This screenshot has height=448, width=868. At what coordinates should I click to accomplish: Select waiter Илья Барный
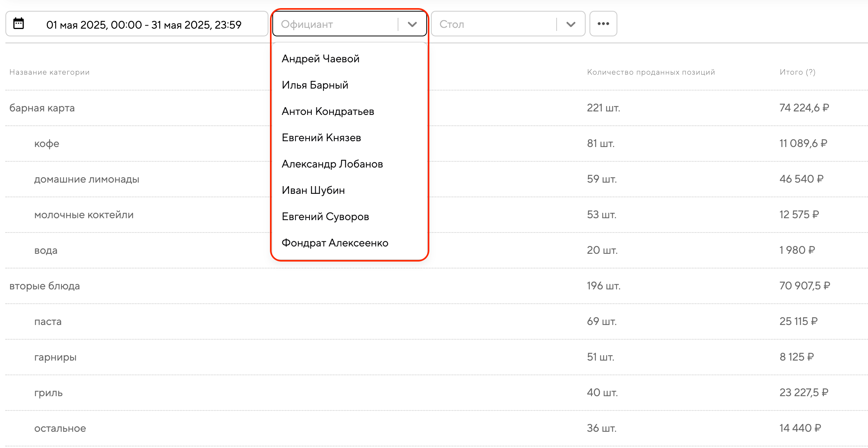pyautogui.click(x=315, y=85)
